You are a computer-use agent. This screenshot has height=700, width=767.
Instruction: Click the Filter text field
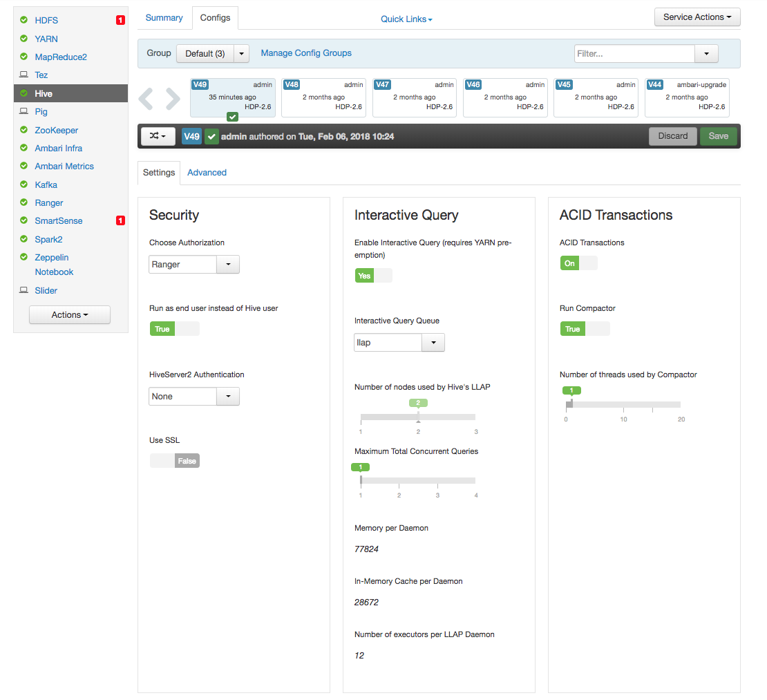634,53
